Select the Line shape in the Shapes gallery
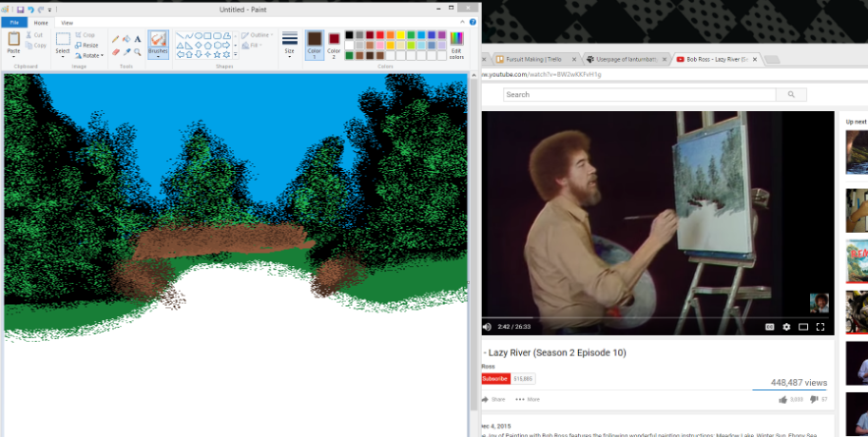Viewport: 868px width, 437px height. coord(180,36)
